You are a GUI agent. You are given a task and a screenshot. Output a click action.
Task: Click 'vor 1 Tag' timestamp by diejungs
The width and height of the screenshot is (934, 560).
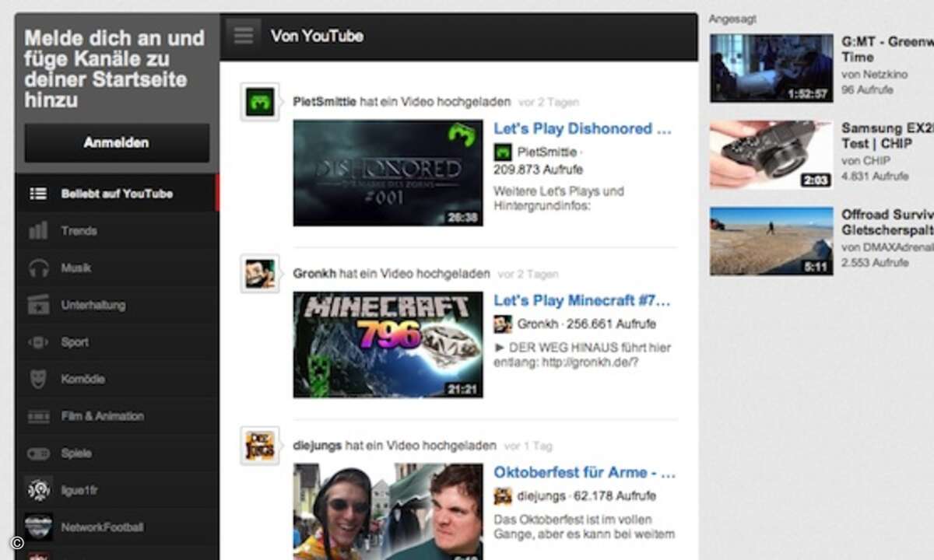(x=528, y=446)
